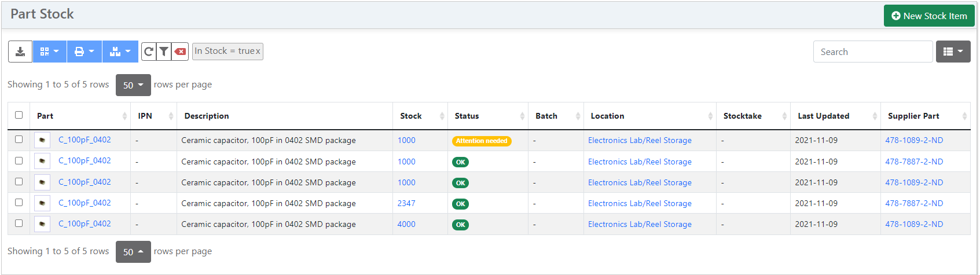Click the funnel filter icon
This screenshot has width=980, height=275.
click(x=164, y=52)
